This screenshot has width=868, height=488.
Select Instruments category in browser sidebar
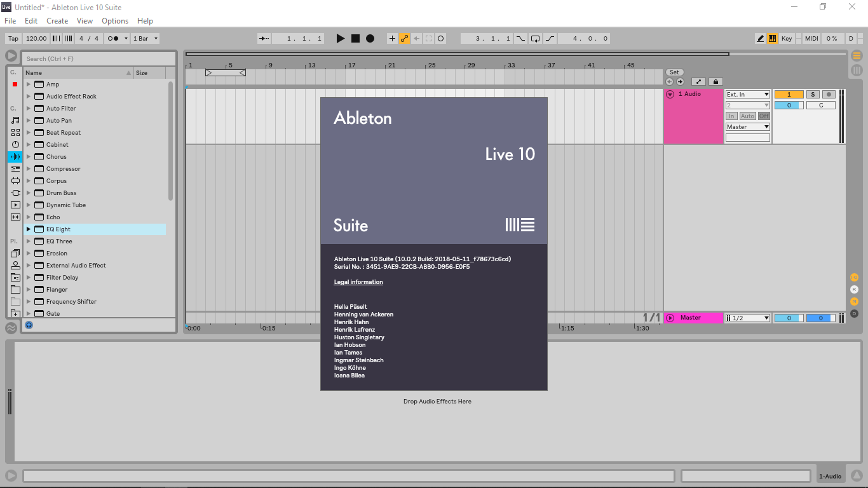tap(15, 144)
